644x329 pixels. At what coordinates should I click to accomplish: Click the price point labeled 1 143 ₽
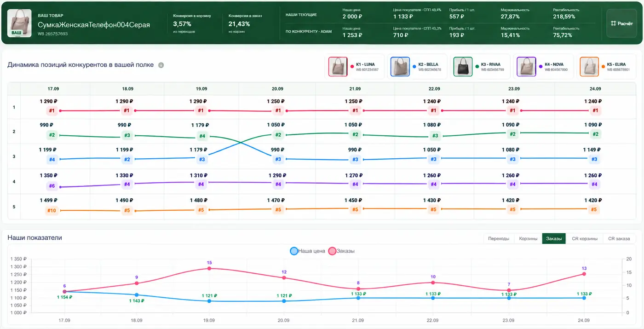pos(137,295)
